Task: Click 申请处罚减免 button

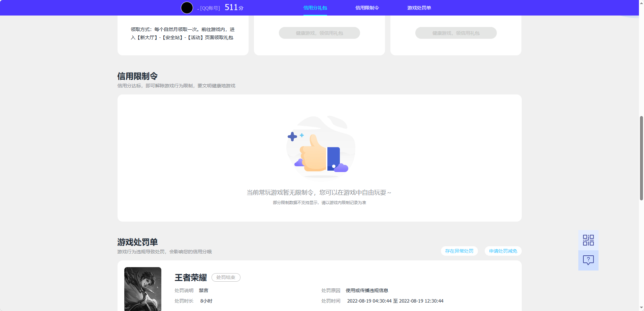Action: pyautogui.click(x=503, y=251)
